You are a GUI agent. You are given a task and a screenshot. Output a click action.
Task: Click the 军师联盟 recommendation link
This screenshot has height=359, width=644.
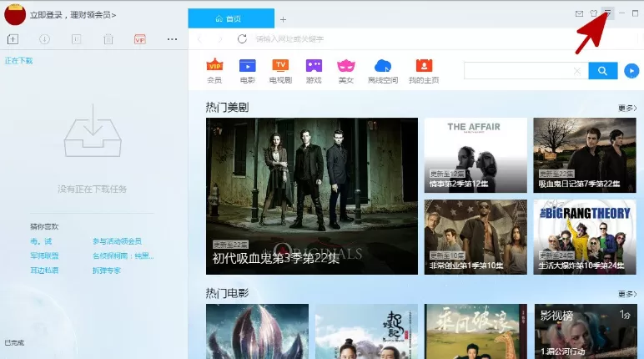(44, 255)
